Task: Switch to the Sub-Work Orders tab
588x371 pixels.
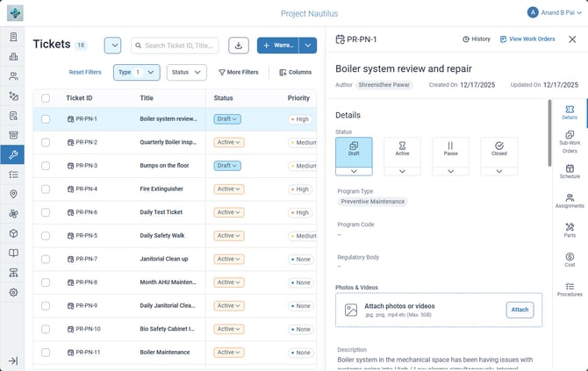Action: (x=570, y=142)
